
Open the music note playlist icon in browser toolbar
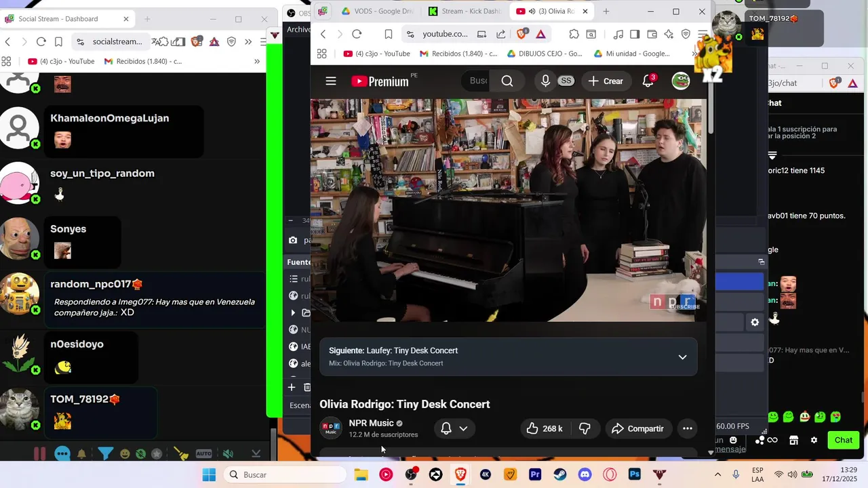618,34
